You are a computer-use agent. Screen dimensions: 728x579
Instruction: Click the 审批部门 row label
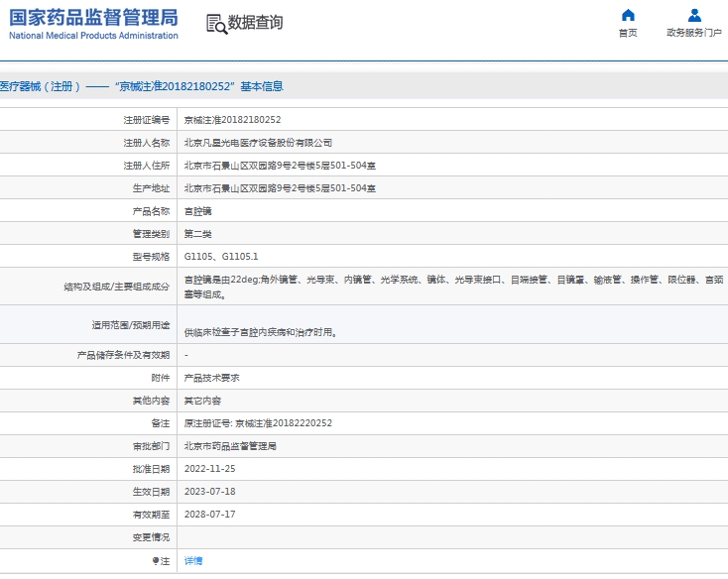click(x=152, y=446)
